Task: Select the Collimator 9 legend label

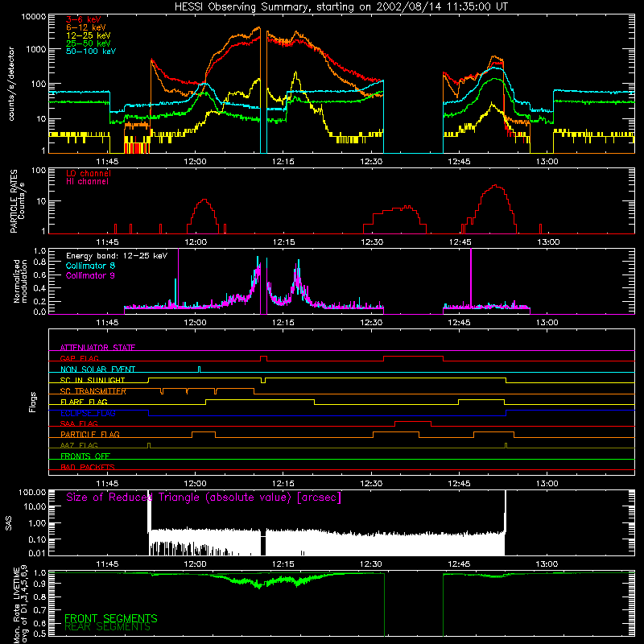Action: pos(90,275)
